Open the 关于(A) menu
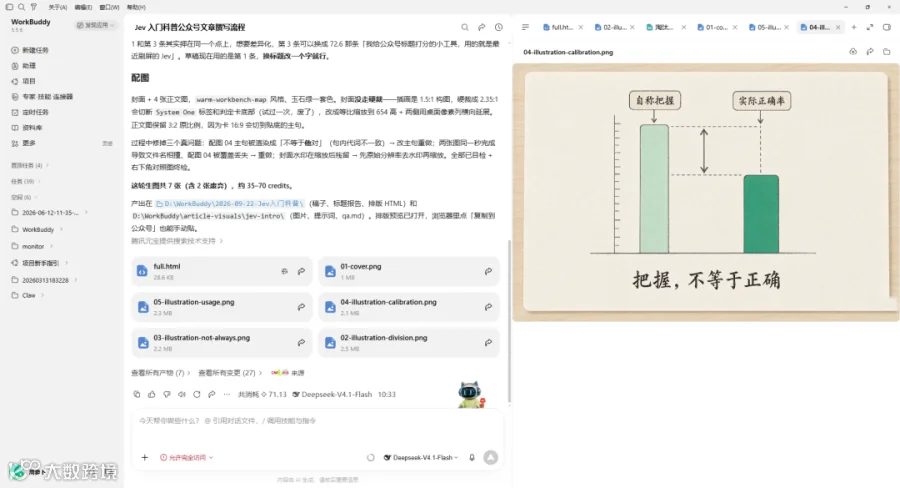 pyautogui.click(x=57, y=7)
